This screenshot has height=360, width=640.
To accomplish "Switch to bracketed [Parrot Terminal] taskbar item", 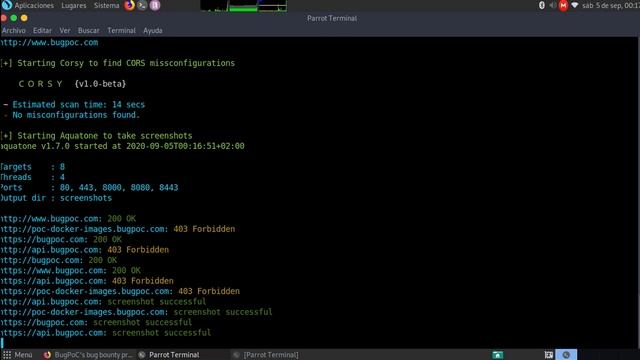I will [x=266, y=355].
